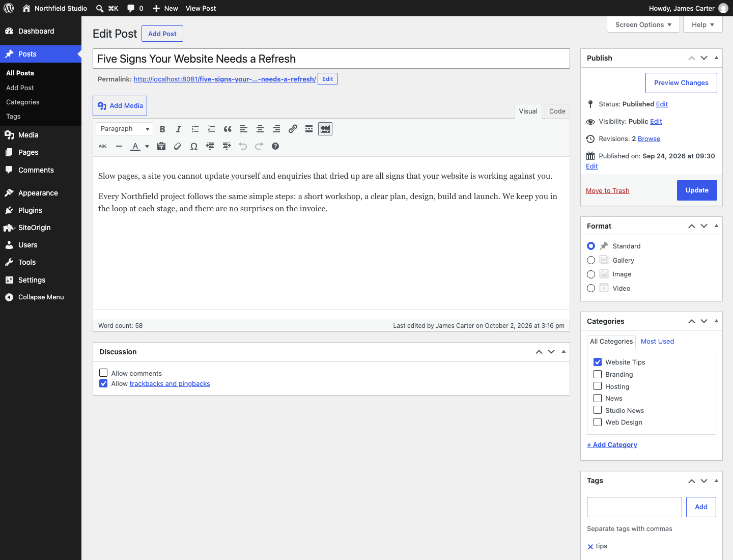This screenshot has height=560, width=733.
Task: Open text color dropdown arrow
Action: coord(147,146)
